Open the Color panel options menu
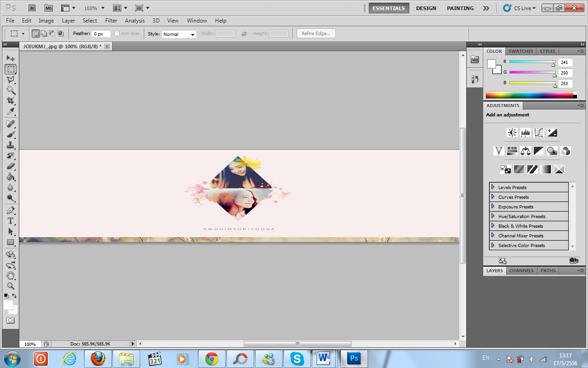 tap(581, 51)
